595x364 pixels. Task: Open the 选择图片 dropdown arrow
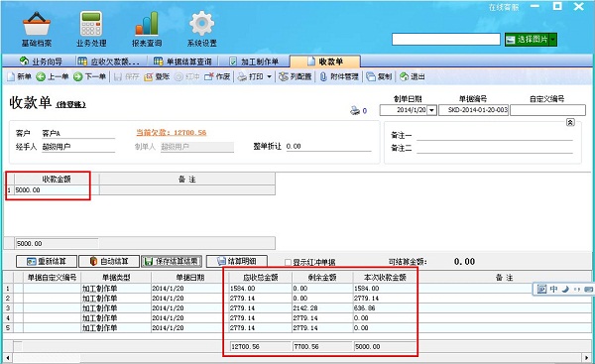pyautogui.click(x=553, y=40)
